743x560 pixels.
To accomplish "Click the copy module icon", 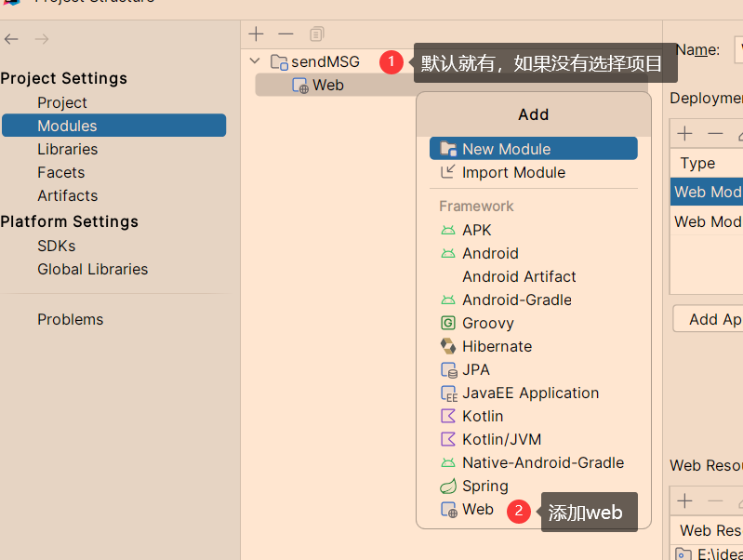I will pyautogui.click(x=316, y=34).
